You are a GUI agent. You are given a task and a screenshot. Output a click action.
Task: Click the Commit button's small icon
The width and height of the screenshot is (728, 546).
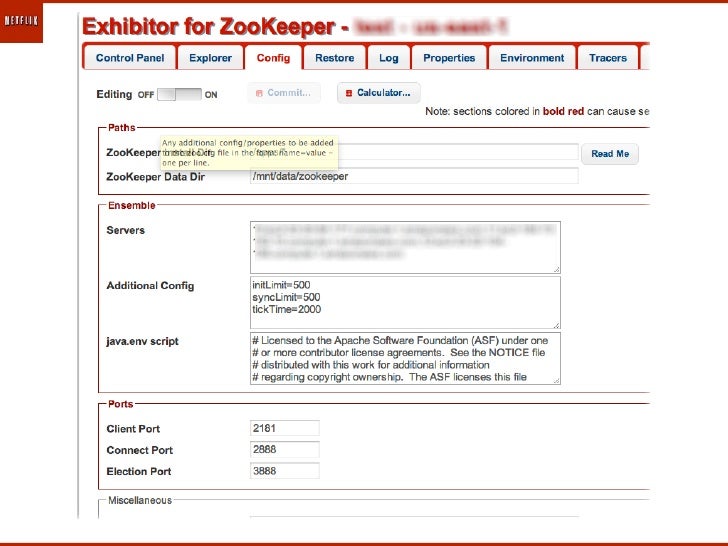[x=259, y=93]
